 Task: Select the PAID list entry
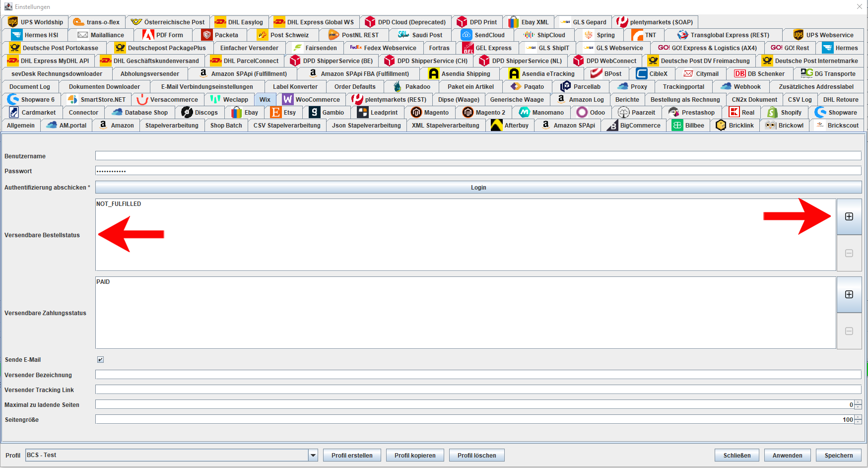click(x=103, y=282)
